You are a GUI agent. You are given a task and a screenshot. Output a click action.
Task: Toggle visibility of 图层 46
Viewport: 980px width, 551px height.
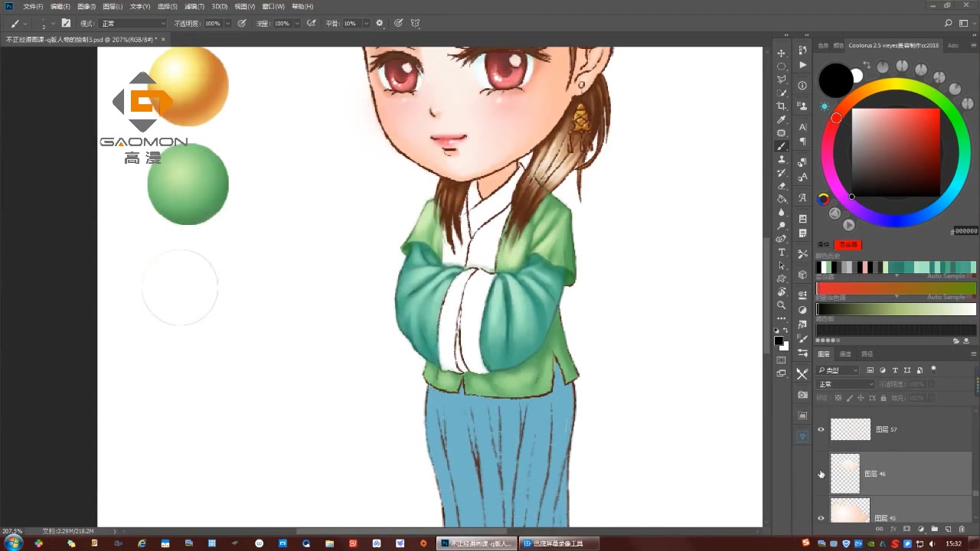click(x=821, y=474)
